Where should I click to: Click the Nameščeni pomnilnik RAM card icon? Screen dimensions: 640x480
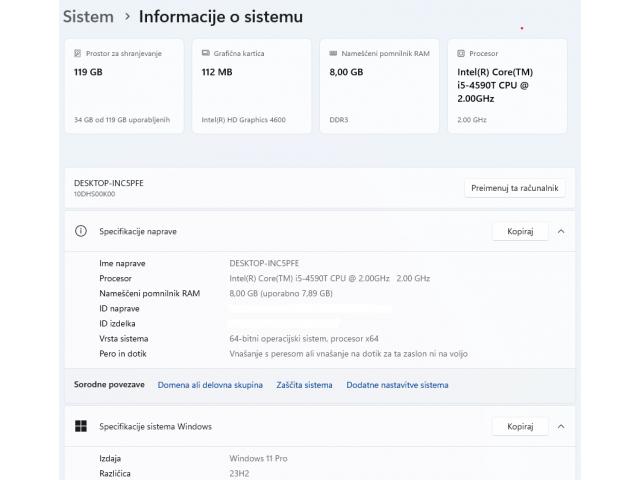coord(334,52)
